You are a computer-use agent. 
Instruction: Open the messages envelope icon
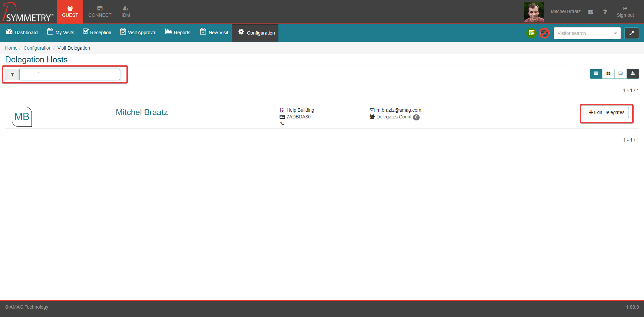coord(591,12)
